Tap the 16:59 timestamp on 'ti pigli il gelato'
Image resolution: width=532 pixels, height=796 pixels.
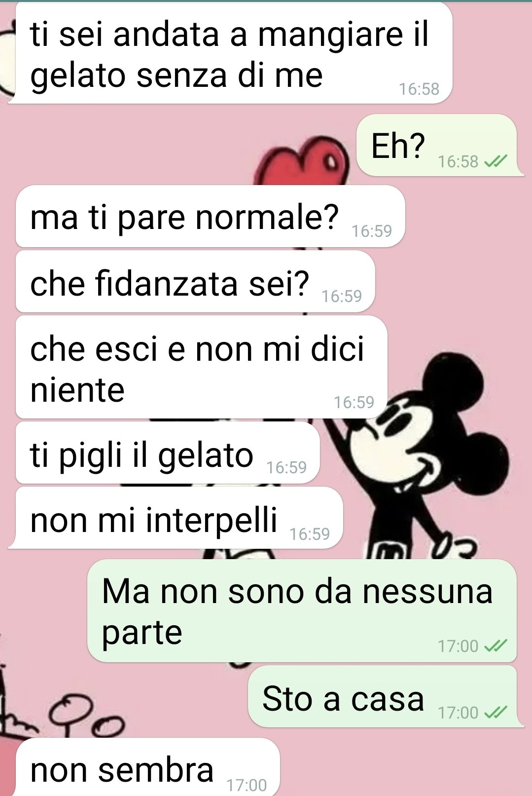click(x=286, y=467)
